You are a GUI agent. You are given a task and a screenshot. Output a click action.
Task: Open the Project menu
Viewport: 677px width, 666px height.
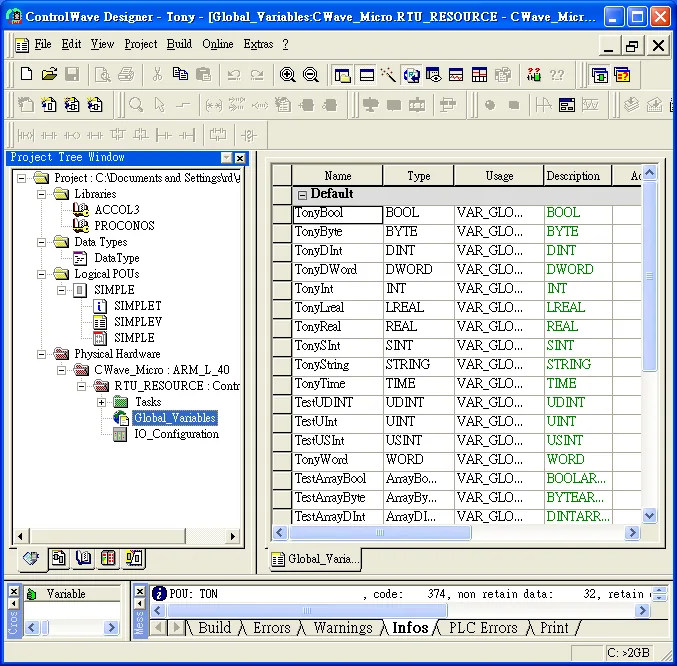pos(141,44)
